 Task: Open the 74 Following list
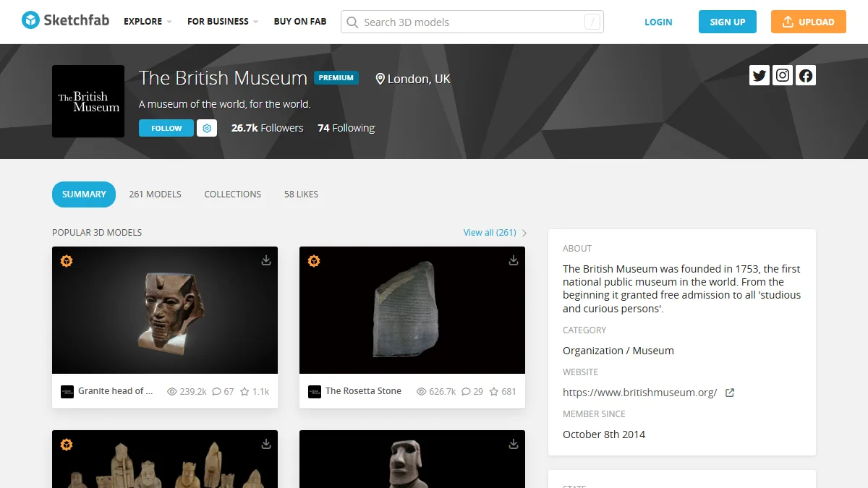pyautogui.click(x=346, y=128)
